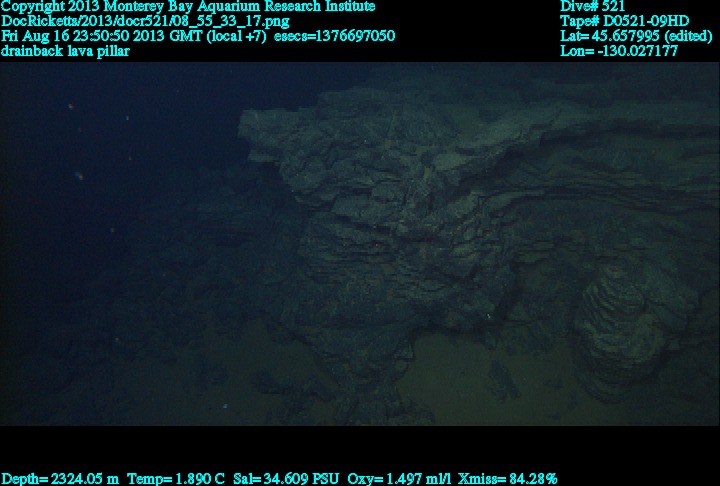
Task: Click the 'Xmiss= 84.28%' reading
Action: point(507,479)
